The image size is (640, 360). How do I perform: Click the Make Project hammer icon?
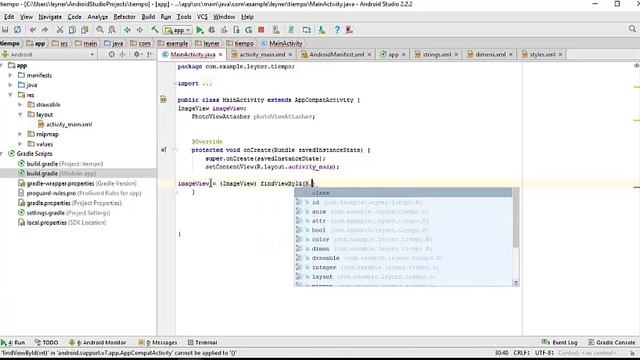point(155,30)
